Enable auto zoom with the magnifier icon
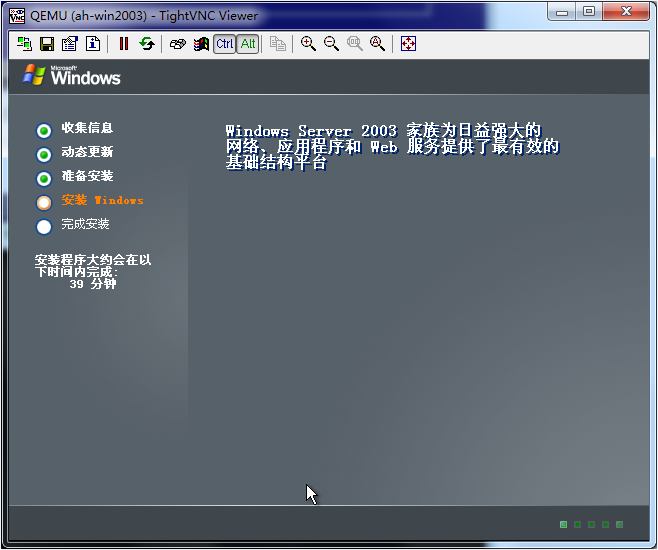Screen dimensions: 658x550 [x=377, y=44]
